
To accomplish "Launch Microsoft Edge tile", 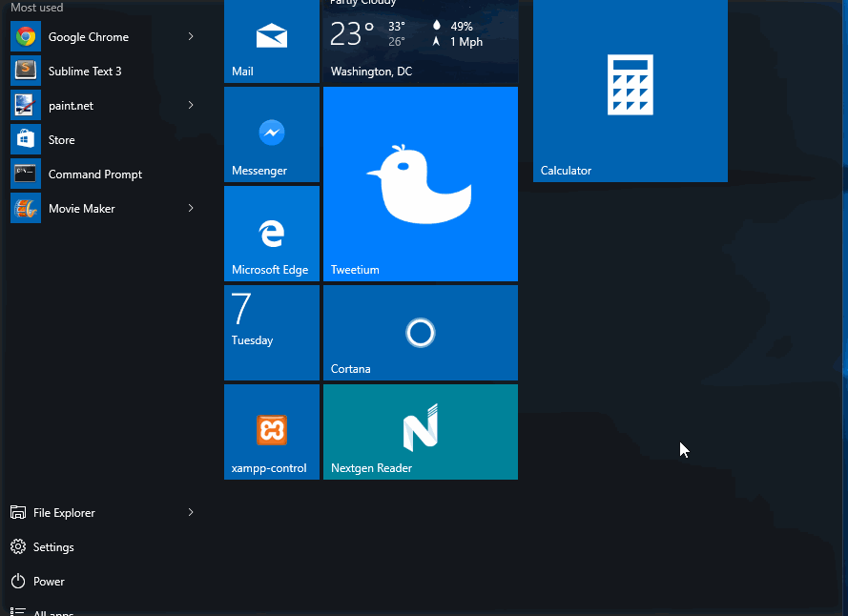I will (272, 234).
